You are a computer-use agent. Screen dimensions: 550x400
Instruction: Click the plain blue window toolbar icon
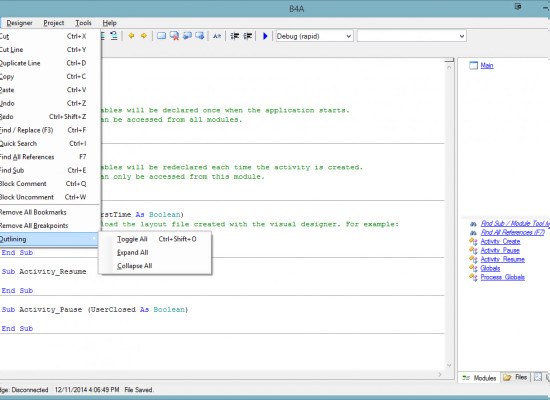pos(161,36)
